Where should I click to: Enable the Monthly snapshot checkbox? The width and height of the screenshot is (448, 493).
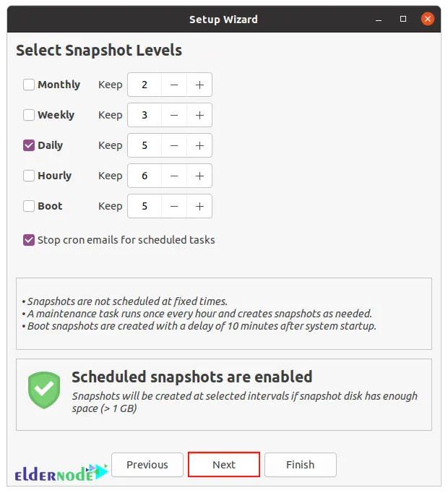[29, 85]
